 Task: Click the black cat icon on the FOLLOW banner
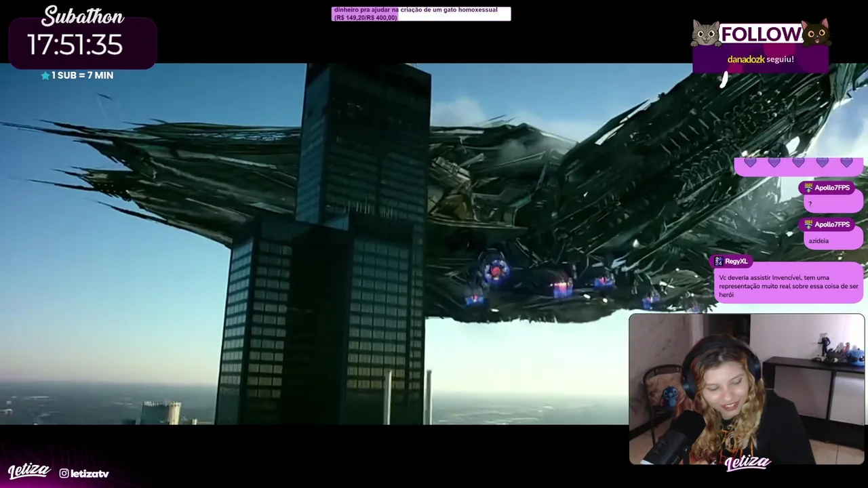tap(815, 33)
